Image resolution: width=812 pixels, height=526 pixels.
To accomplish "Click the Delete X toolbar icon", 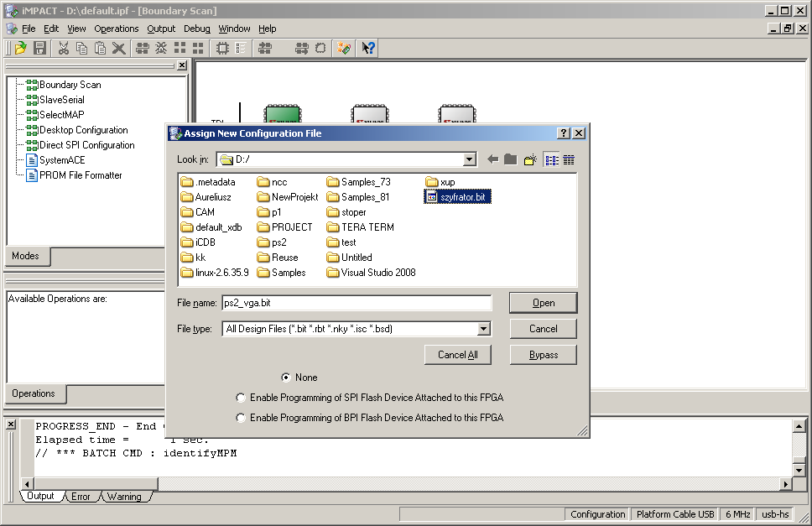I will 118,48.
